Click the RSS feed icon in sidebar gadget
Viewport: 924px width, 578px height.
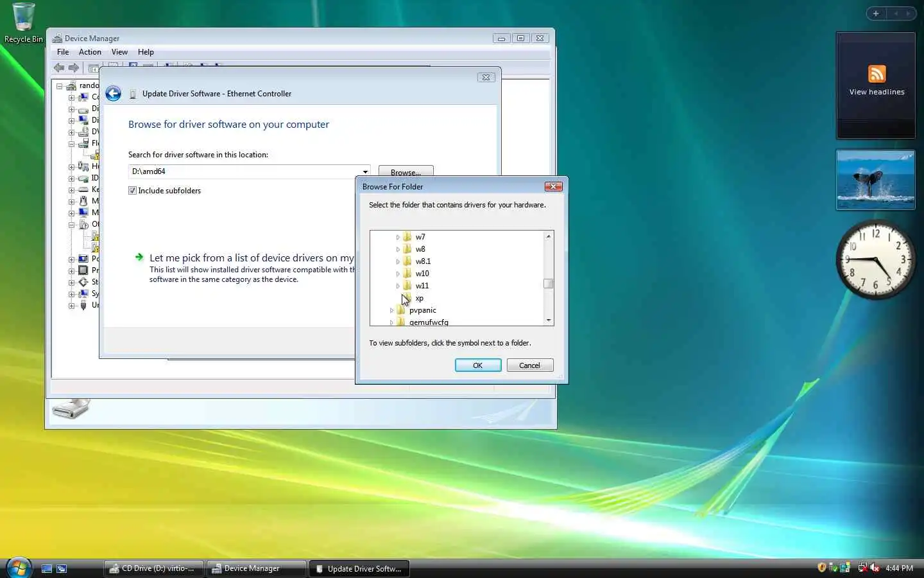(877, 74)
